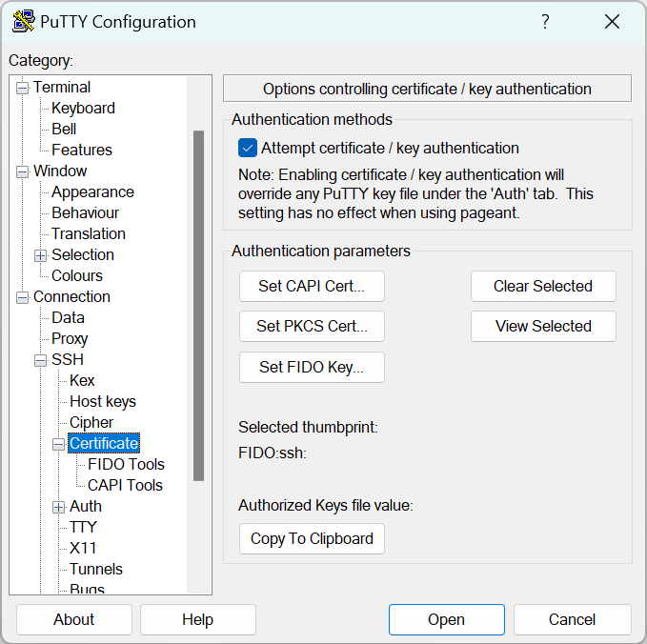
Task: Click Copy To Clipboard button
Action: coord(312,538)
